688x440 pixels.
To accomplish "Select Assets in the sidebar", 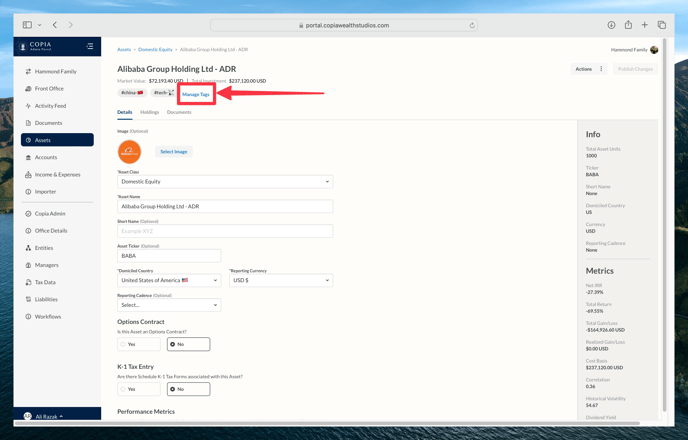I will click(x=57, y=140).
